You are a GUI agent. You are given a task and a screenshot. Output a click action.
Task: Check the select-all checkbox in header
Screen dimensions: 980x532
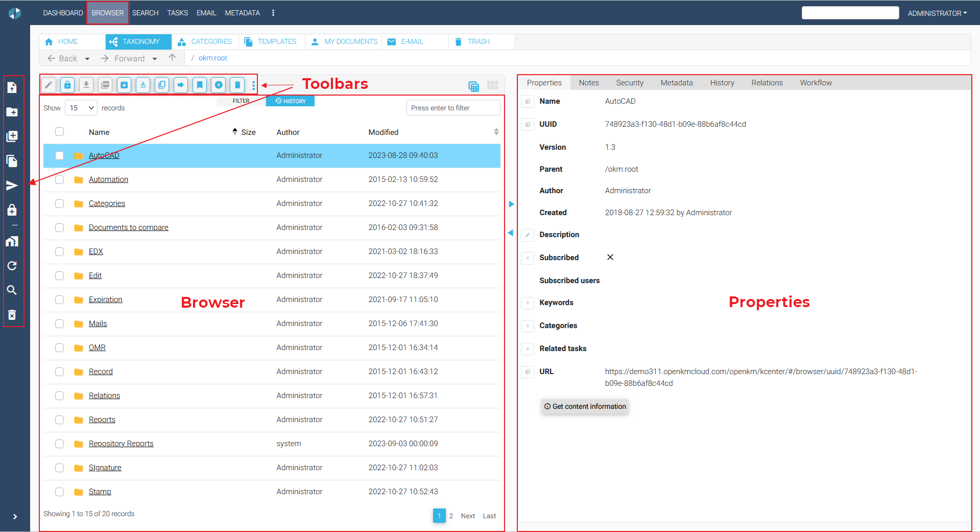60,132
